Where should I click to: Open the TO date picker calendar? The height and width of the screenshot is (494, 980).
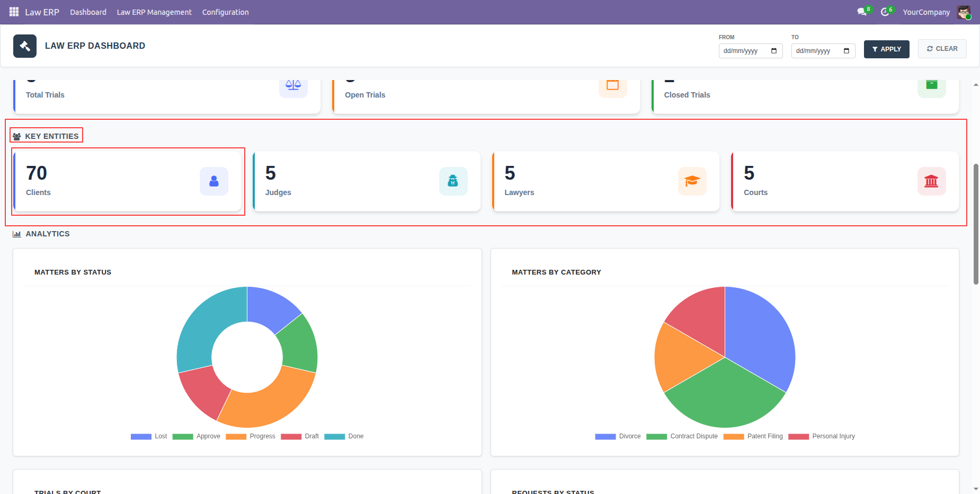[847, 51]
